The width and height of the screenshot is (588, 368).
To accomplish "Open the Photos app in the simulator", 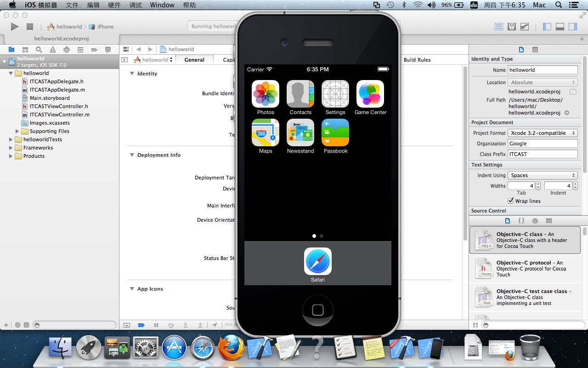I will pos(266,94).
